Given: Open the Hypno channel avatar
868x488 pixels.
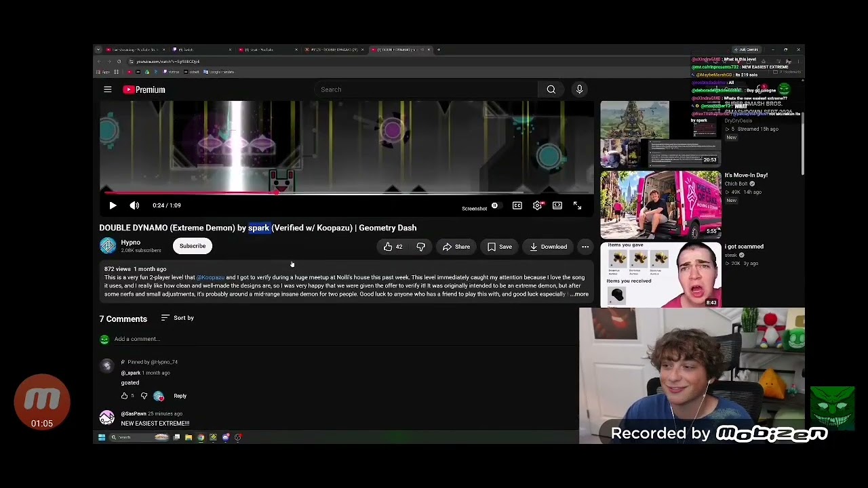Looking at the screenshot, I should point(108,246).
